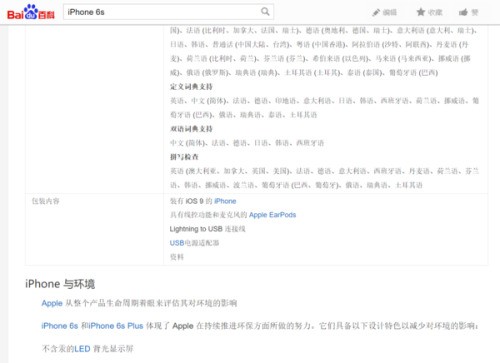Click the Baidu Baike paw logo

coord(31,12)
